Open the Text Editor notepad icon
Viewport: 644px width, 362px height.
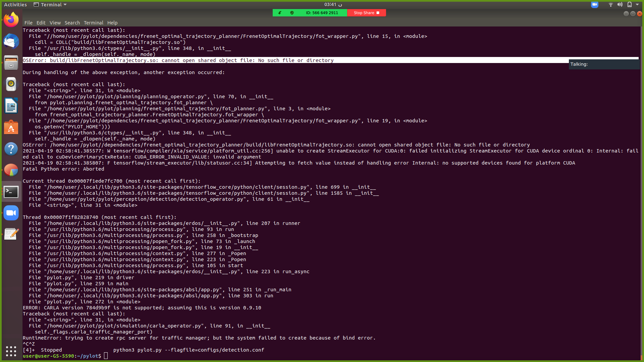(x=11, y=234)
